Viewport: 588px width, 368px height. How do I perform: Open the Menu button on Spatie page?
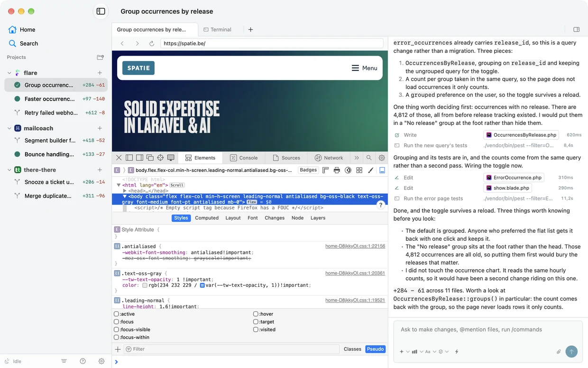click(x=364, y=68)
